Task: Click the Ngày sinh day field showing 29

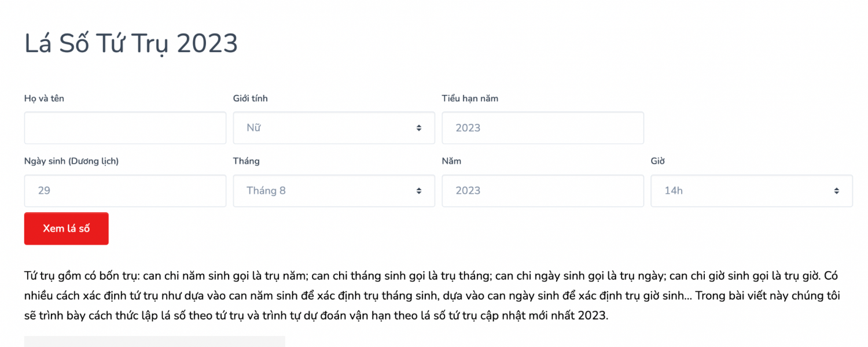Action: [125, 191]
